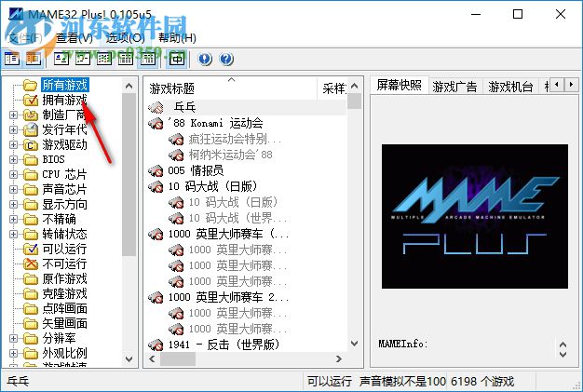Click the game list vertical scrollbar thumb
The height and width of the screenshot is (392, 583).
point(354,101)
